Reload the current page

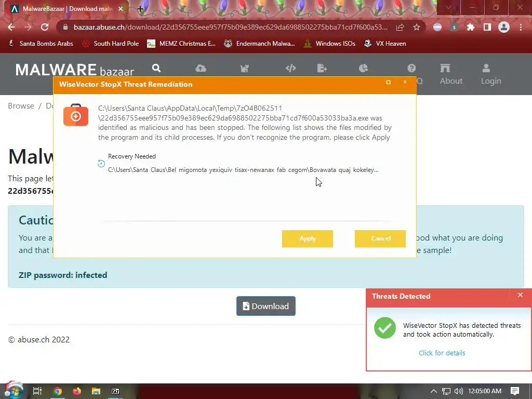tap(45, 27)
